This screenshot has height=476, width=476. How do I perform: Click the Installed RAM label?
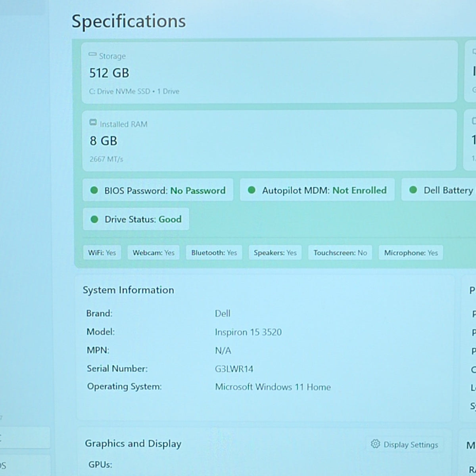[123, 124]
